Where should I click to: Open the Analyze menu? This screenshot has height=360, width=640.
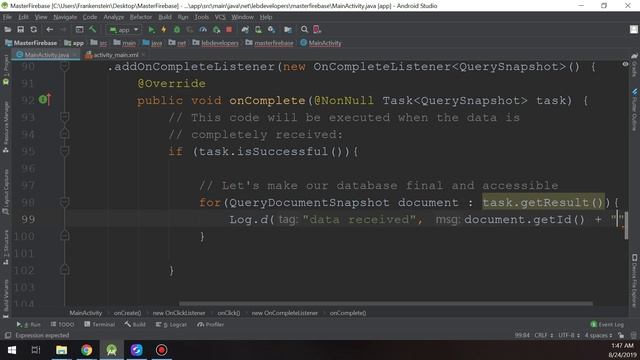pos(113,17)
